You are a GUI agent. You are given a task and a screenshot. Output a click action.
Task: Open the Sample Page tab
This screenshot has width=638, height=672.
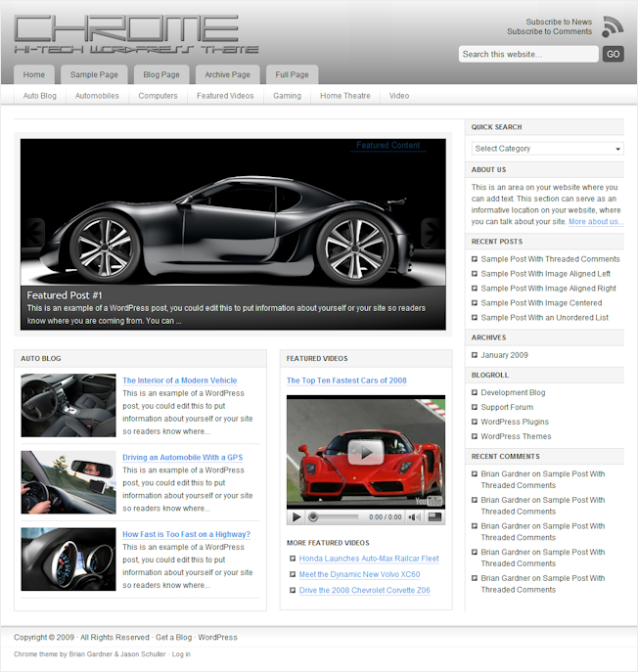[94, 74]
